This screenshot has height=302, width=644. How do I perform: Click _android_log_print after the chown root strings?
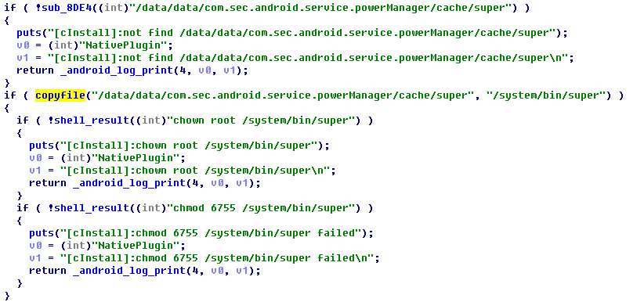point(129,183)
